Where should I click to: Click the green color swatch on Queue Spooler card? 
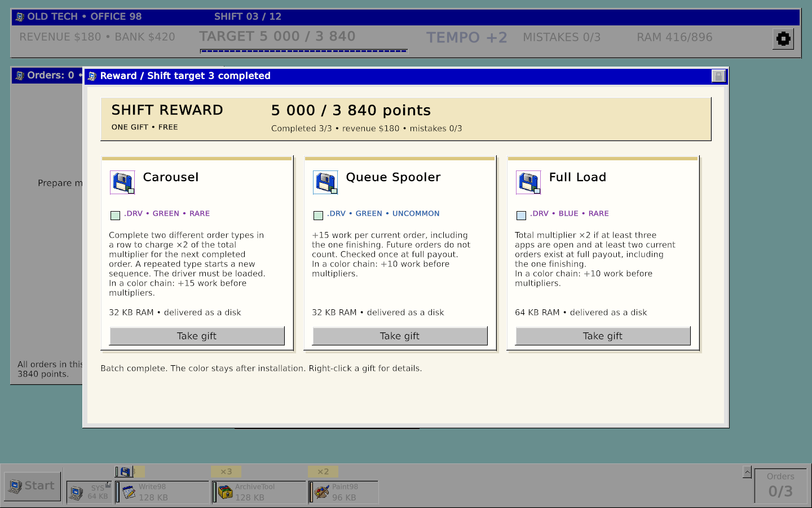click(x=318, y=215)
